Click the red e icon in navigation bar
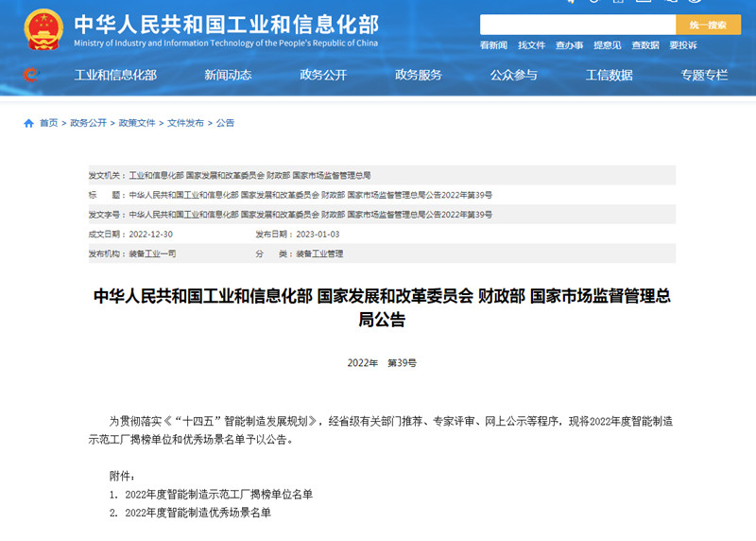Image resolution: width=756 pixels, height=541 pixels. click(31, 75)
